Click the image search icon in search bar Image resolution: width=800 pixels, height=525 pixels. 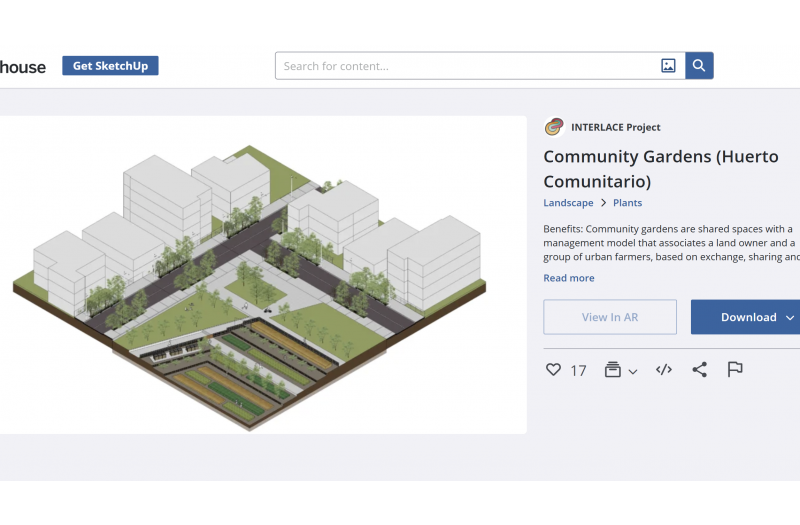click(x=668, y=66)
